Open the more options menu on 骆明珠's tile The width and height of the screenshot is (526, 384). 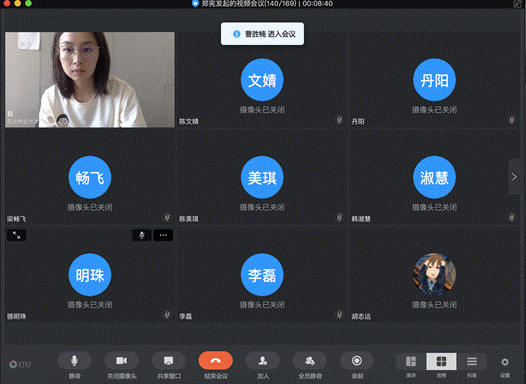point(163,235)
